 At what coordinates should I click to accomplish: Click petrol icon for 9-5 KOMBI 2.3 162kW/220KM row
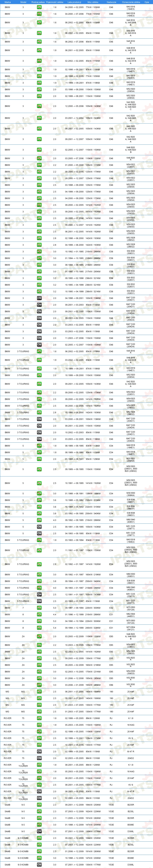(x=39, y=845)
